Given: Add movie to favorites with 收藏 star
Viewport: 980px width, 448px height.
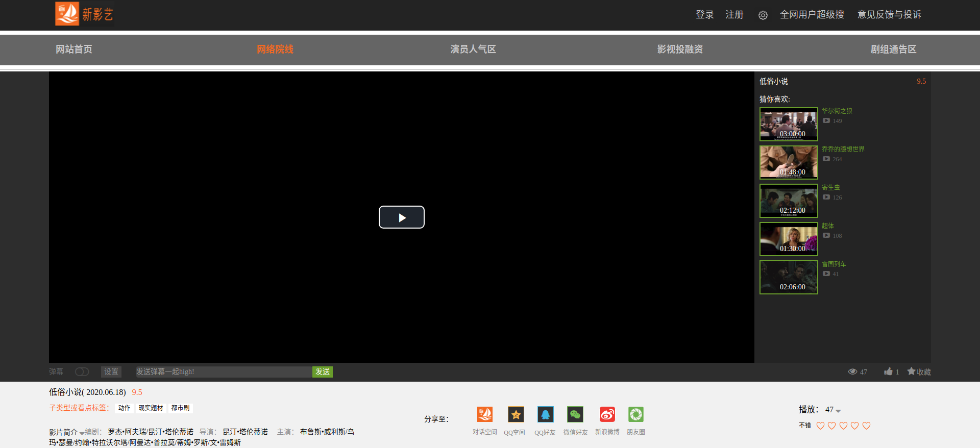Looking at the screenshot, I should point(918,371).
